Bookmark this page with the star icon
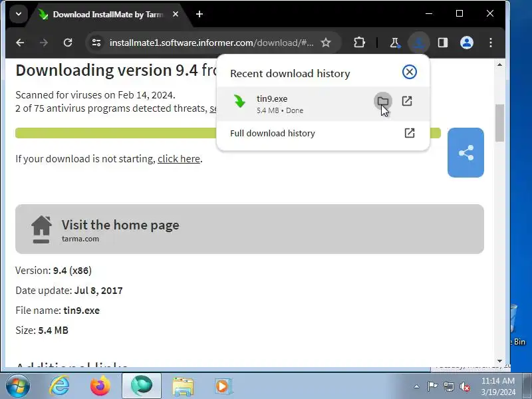 pos(326,43)
